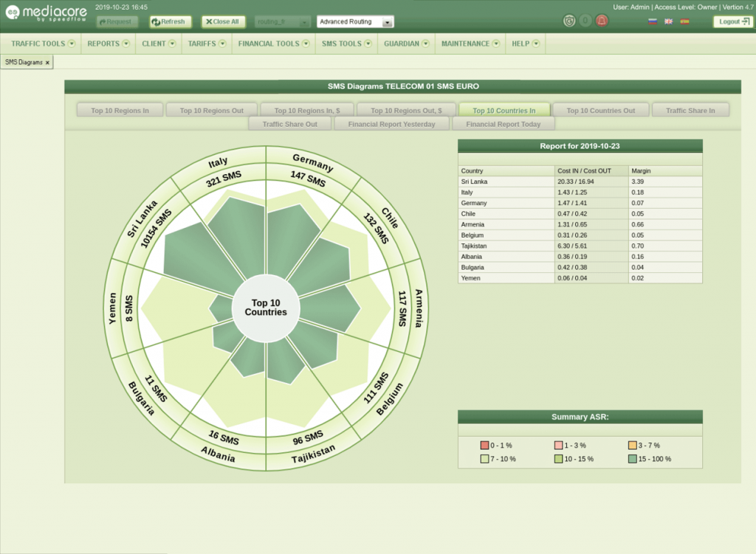The image size is (756, 554).
Task: Click the Margin column header
Action: click(x=665, y=170)
